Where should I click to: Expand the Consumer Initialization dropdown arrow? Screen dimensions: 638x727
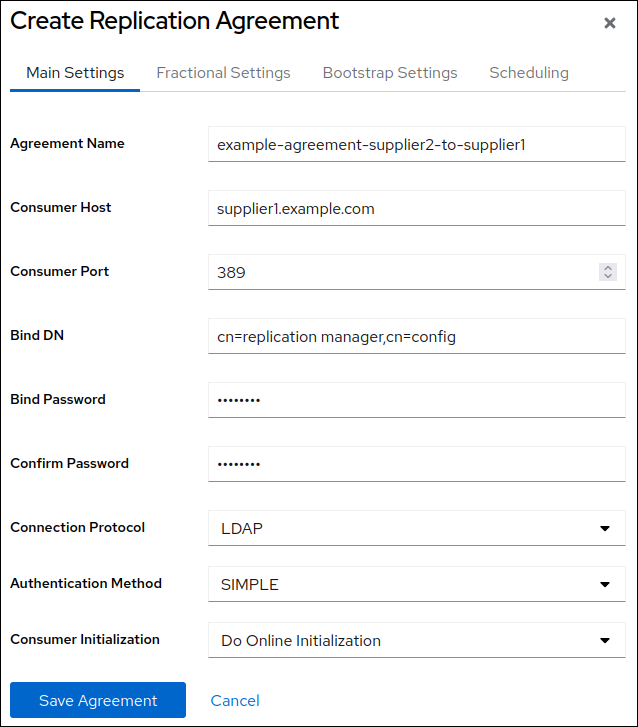click(604, 641)
